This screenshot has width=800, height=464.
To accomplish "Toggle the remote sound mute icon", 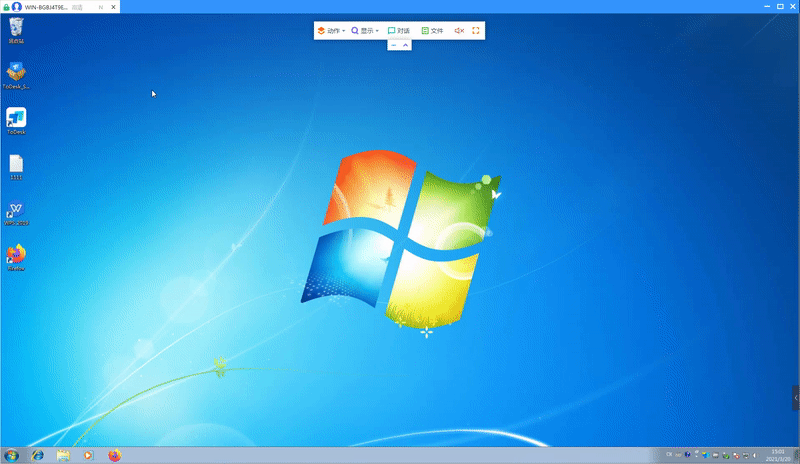I will point(459,31).
